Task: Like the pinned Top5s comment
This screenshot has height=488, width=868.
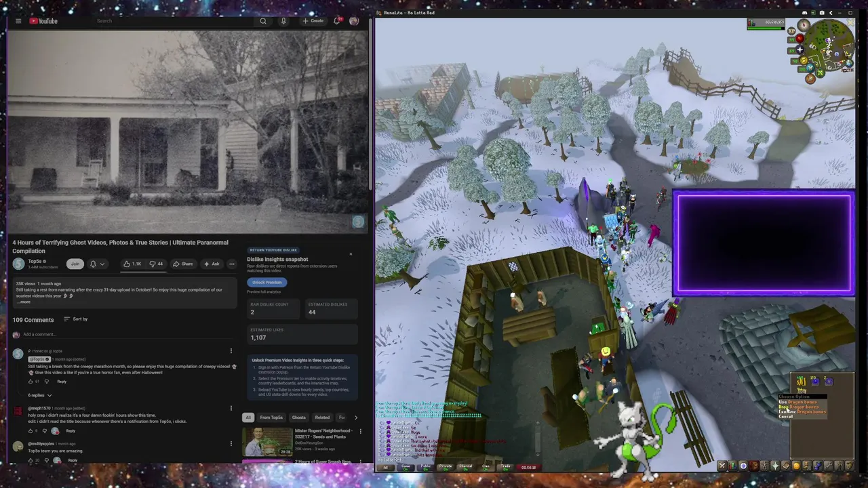Action: pos(31,382)
